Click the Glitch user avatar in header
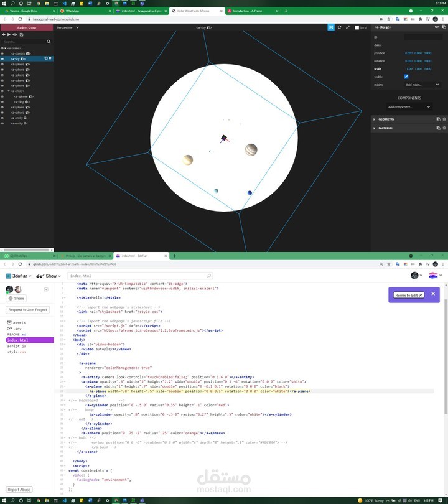448x504 pixels. click(x=414, y=276)
